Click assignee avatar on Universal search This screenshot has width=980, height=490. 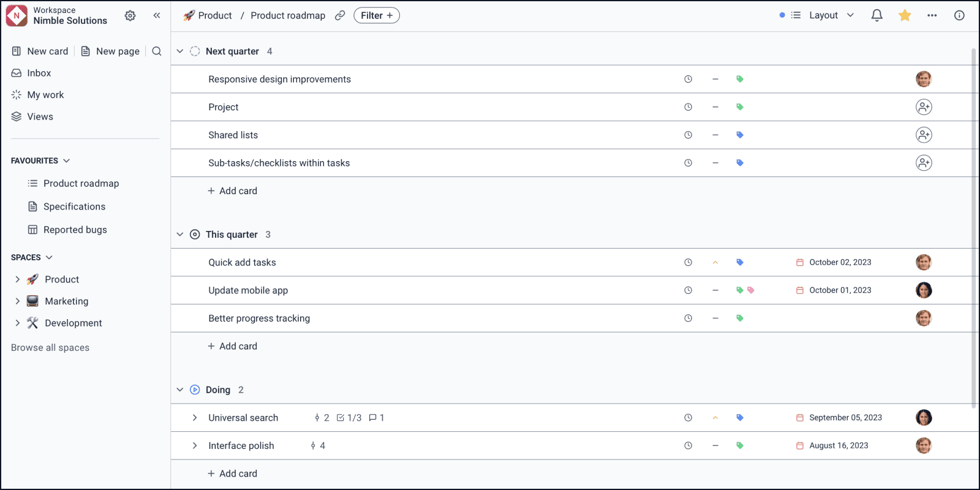(924, 418)
